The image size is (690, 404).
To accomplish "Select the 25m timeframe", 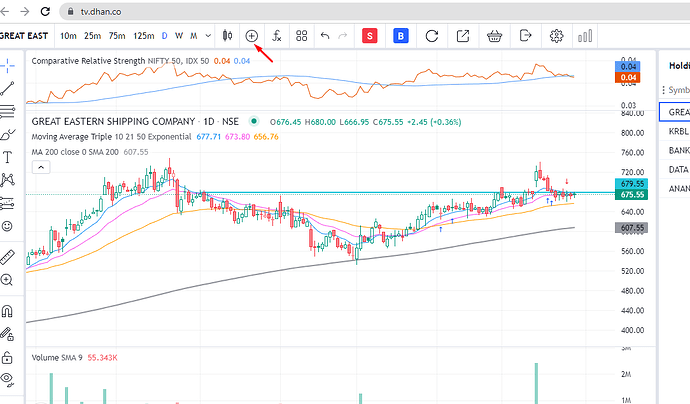I will [92, 36].
